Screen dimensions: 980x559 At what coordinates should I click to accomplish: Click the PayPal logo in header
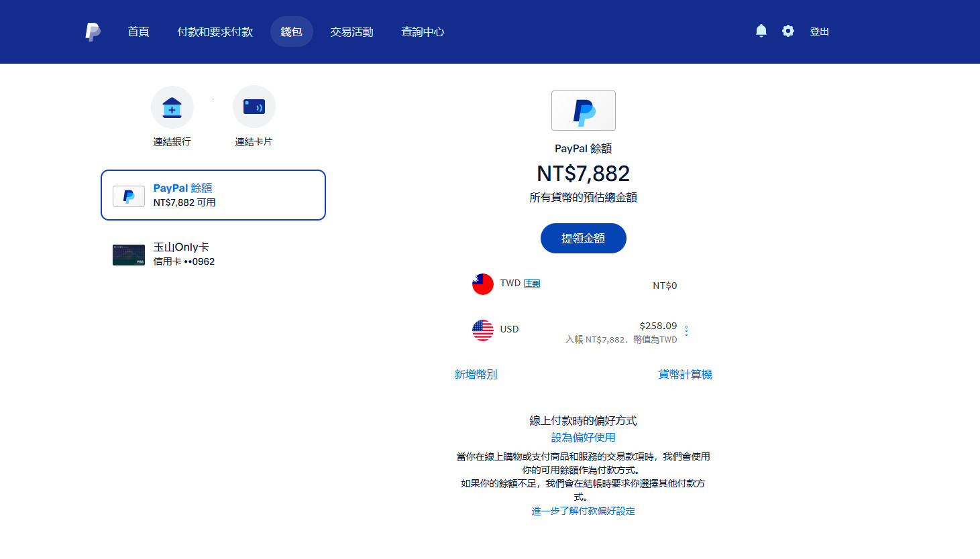(93, 32)
